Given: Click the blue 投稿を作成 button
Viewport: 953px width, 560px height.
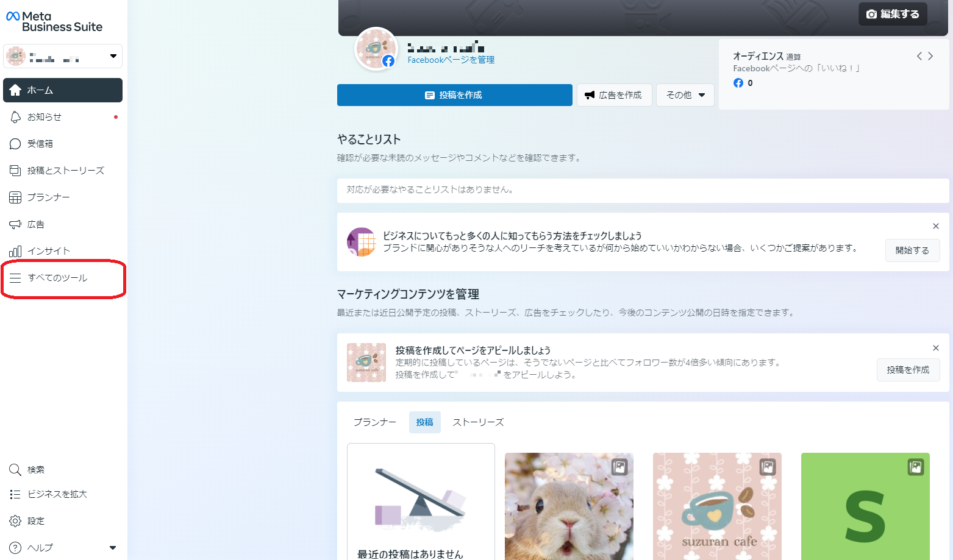Looking at the screenshot, I should click(454, 95).
